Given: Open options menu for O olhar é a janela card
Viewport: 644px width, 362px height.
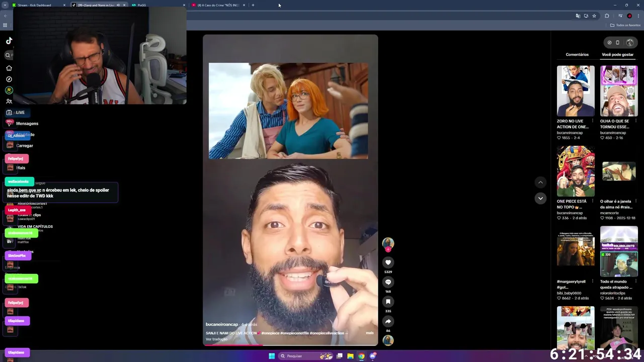Looking at the screenshot, I should click(x=635, y=201).
